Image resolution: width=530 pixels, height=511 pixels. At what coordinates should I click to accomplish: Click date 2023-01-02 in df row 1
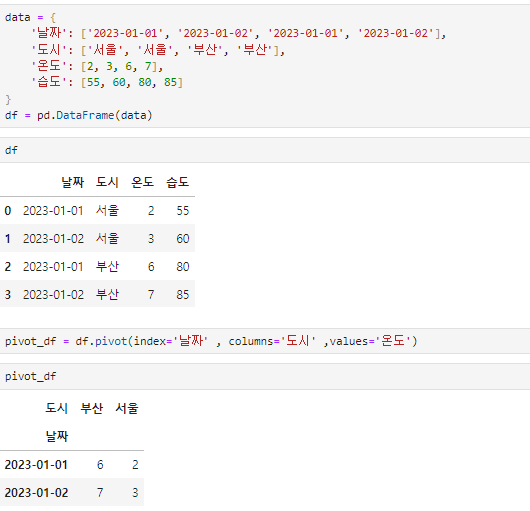(x=53, y=239)
